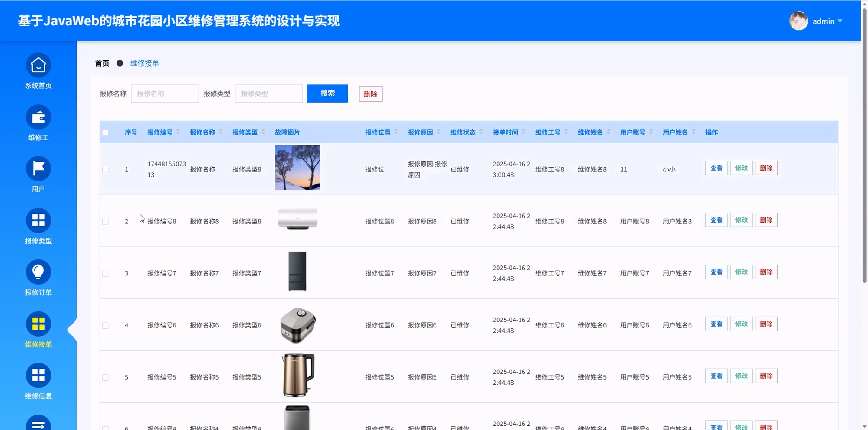
Task: Click the 维修接单 yellow grid icon
Action: [x=38, y=324]
